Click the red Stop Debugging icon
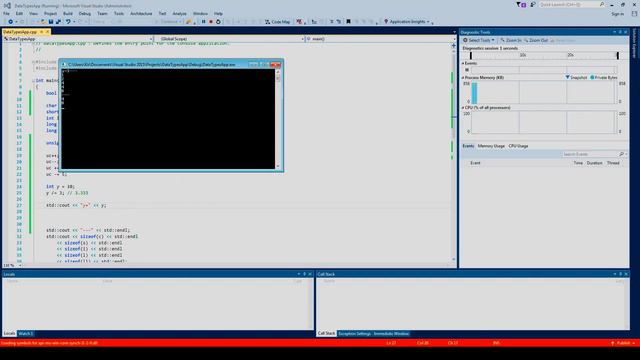The width and height of the screenshot is (640, 360). click(211, 22)
